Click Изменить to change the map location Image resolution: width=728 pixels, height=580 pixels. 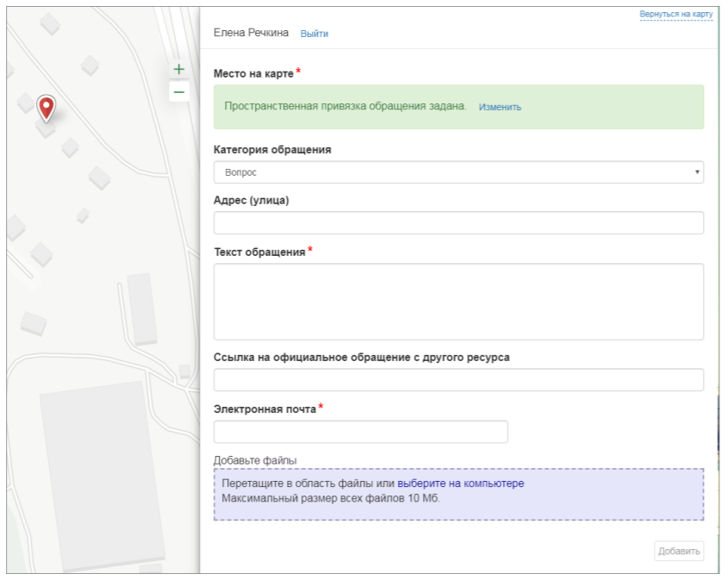click(500, 108)
